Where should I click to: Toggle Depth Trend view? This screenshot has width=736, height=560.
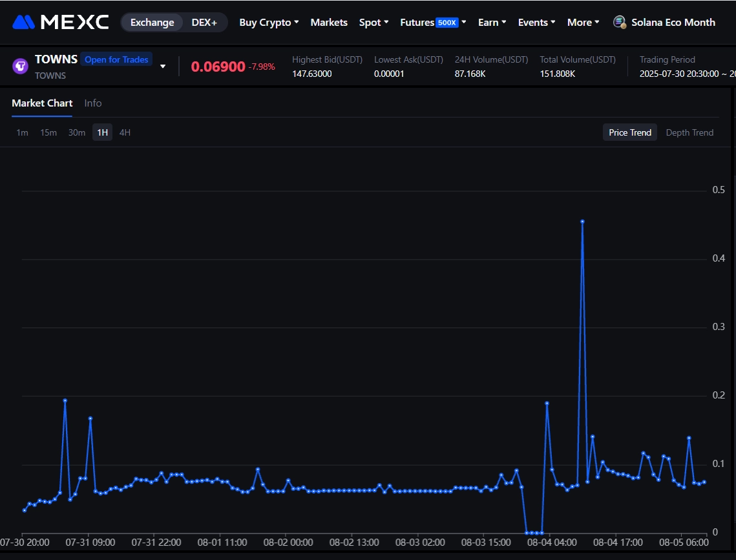point(689,132)
